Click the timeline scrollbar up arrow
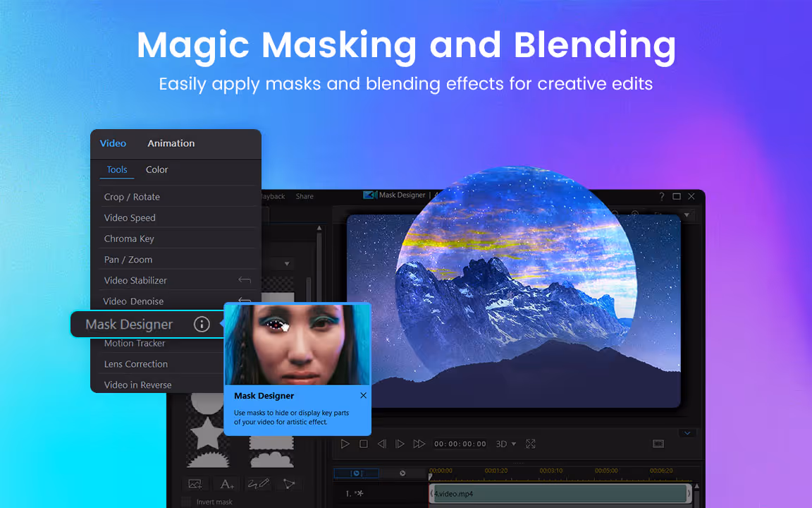 click(x=696, y=487)
